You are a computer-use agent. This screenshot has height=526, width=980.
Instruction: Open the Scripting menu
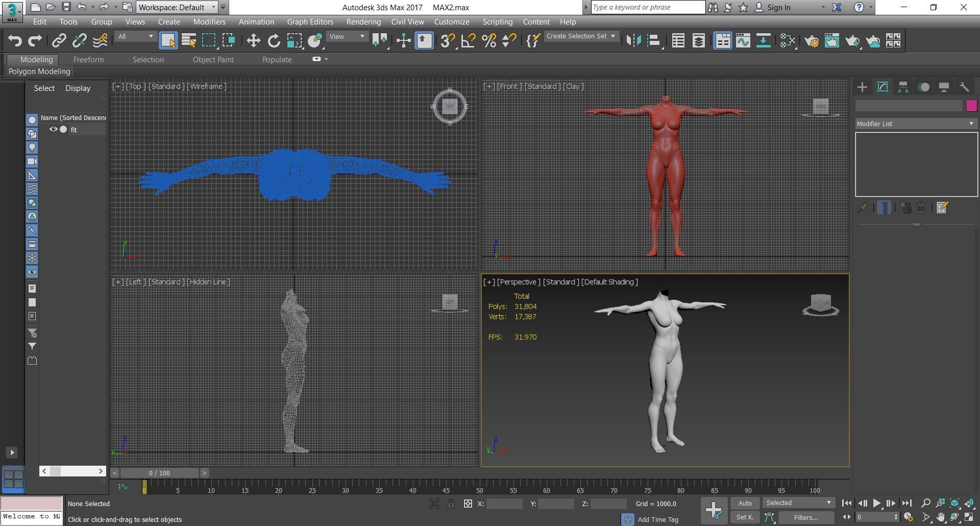(497, 22)
